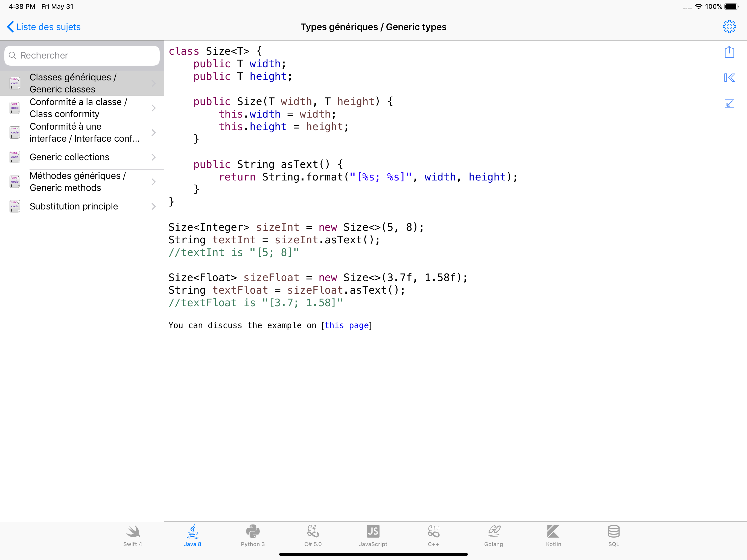
Task: Open Generic collections via its chevron
Action: 154,157
